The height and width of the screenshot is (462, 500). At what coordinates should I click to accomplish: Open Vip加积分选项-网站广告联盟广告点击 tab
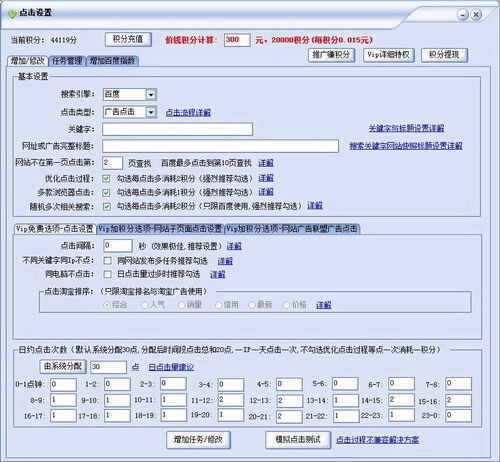pos(292,229)
